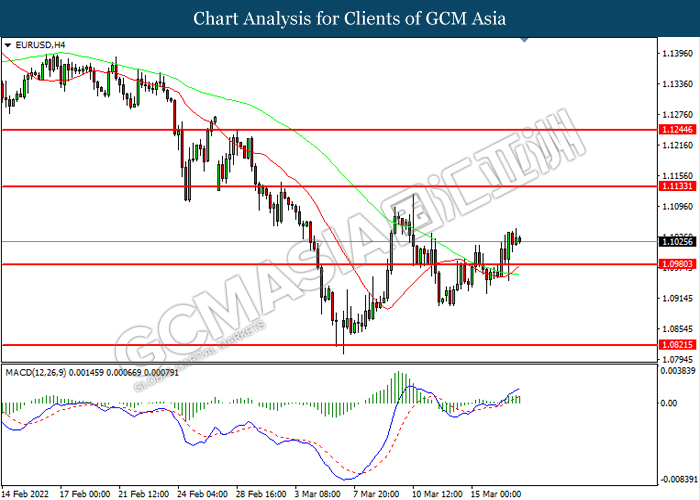
Task: Click the 7 Mar 20:00 time label
Action: coord(376,494)
